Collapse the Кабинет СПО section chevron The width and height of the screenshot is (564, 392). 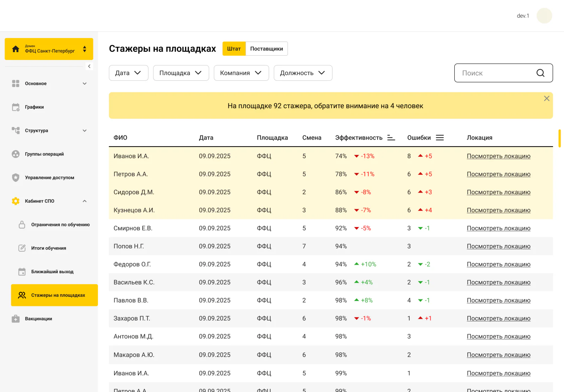[85, 201]
